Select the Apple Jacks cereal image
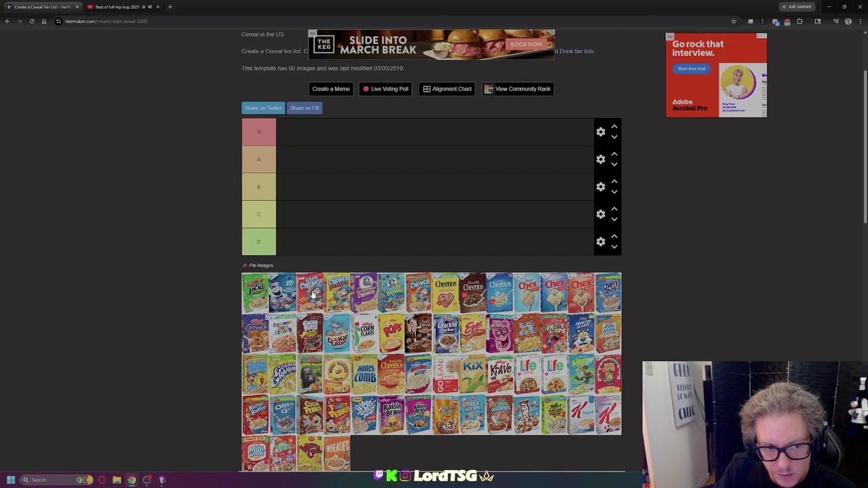Image resolution: width=868 pixels, height=488 pixels. point(256,293)
